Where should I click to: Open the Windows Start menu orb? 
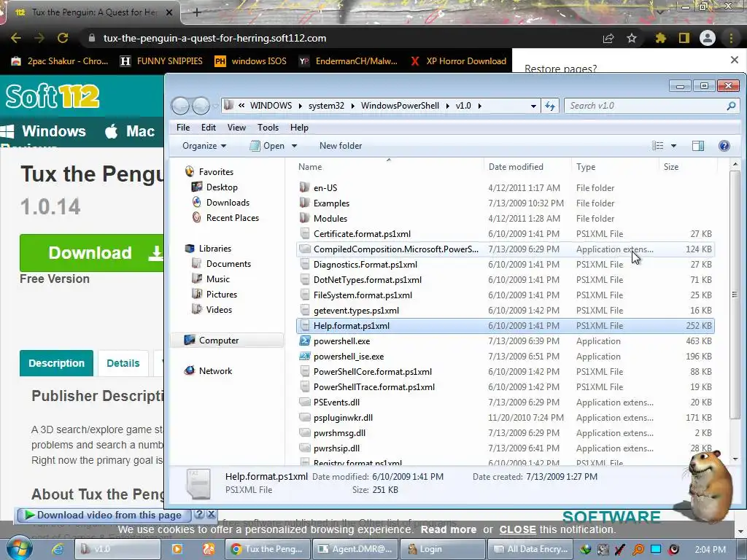coord(18,549)
